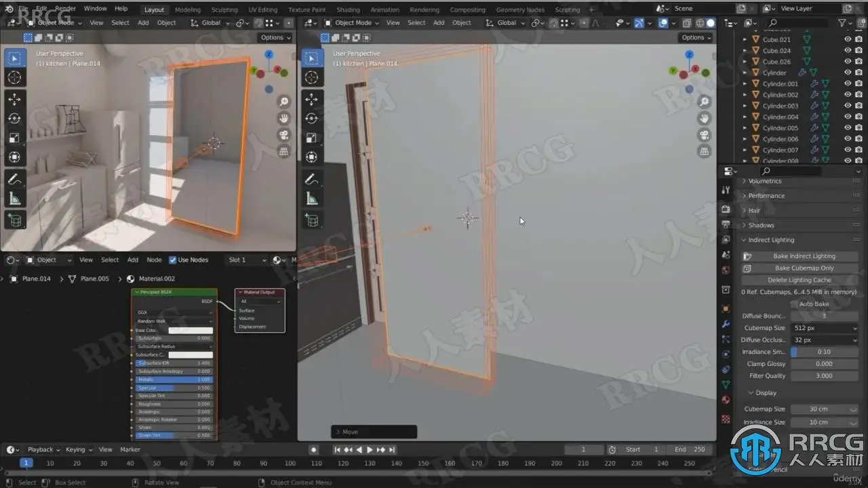868x488 pixels.
Task: Expand the Volumetrics panel
Action: [765, 181]
